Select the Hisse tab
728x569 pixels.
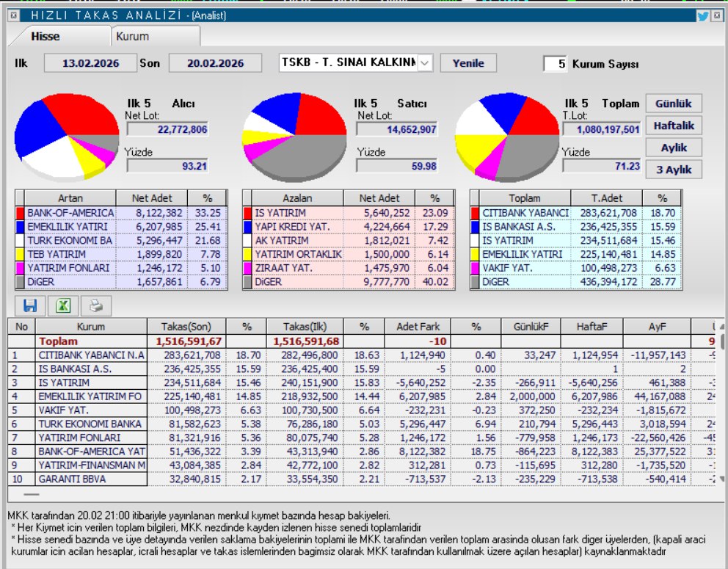pyautogui.click(x=59, y=36)
